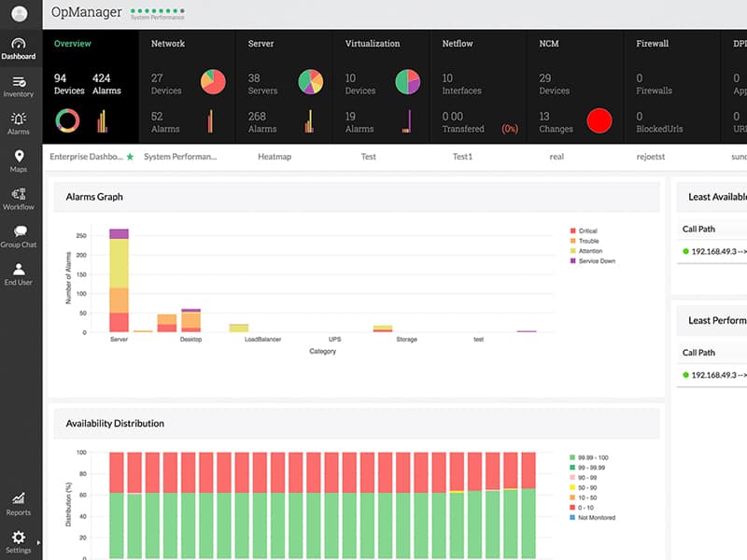This screenshot has width=747, height=560.
Task: Open the Workflow sidebar icon
Action: click(19, 194)
